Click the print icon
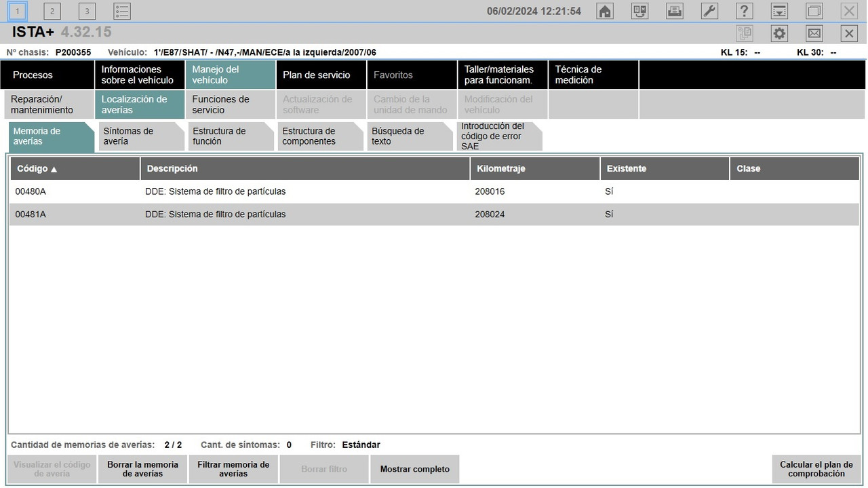The width and height of the screenshot is (868, 488). [674, 11]
